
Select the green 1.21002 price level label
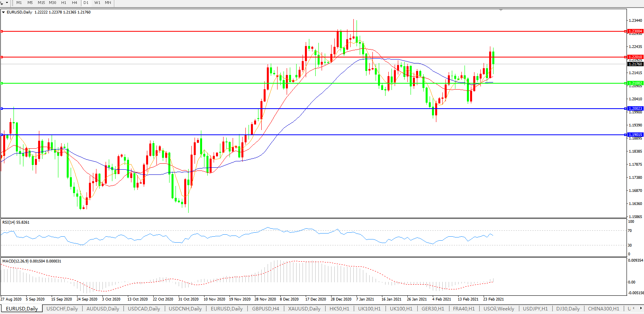coord(635,83)
